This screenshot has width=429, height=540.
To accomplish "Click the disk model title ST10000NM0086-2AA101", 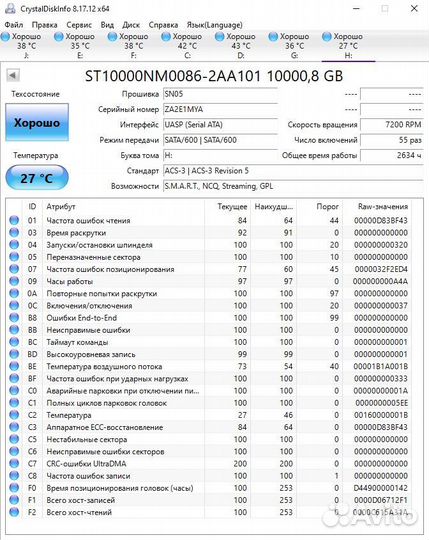I will click(x=172, y=76).
